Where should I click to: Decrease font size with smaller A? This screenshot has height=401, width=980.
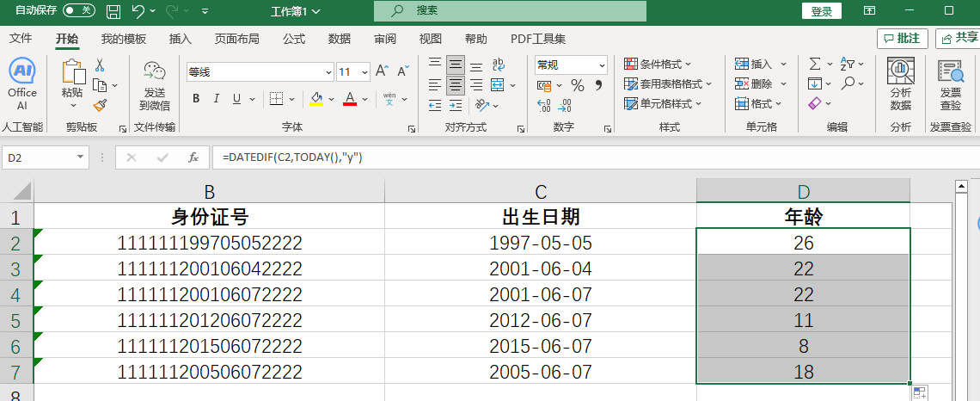(x=403, y=71)
